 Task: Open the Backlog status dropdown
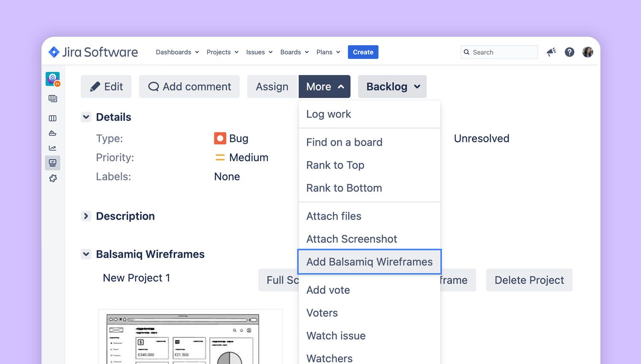(392, 87)
